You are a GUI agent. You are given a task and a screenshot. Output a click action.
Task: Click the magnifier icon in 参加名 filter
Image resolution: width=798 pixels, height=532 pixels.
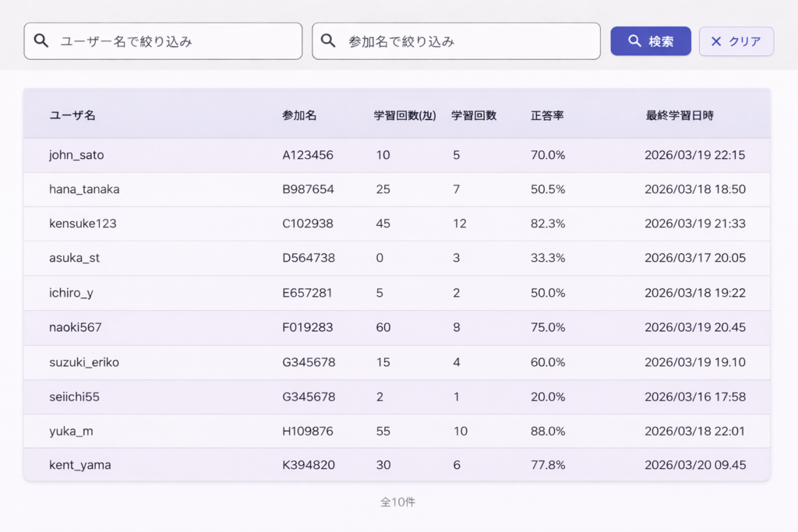click(329, 41)
